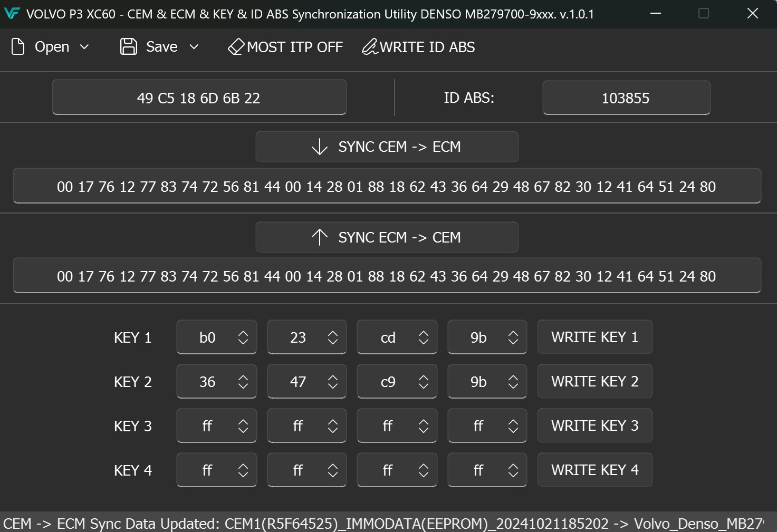Click the KEY 2 label
The image size is (777, 532).
point(133,382)
